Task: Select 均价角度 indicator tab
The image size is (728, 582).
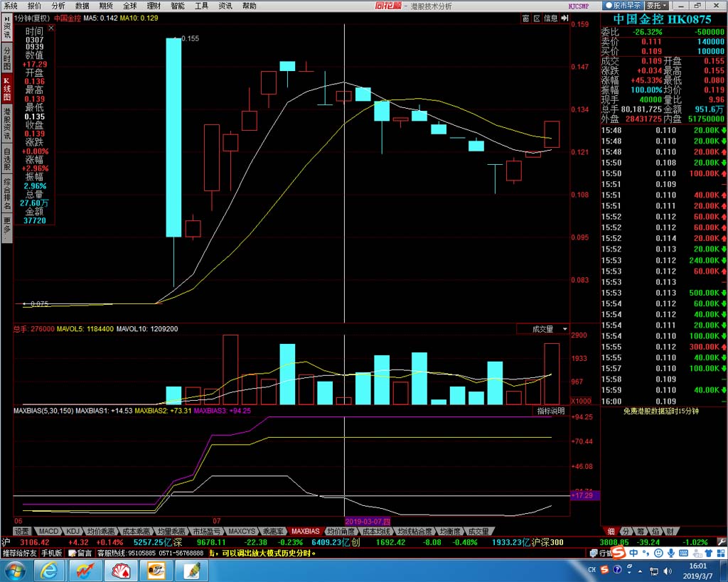Action: 341,531
